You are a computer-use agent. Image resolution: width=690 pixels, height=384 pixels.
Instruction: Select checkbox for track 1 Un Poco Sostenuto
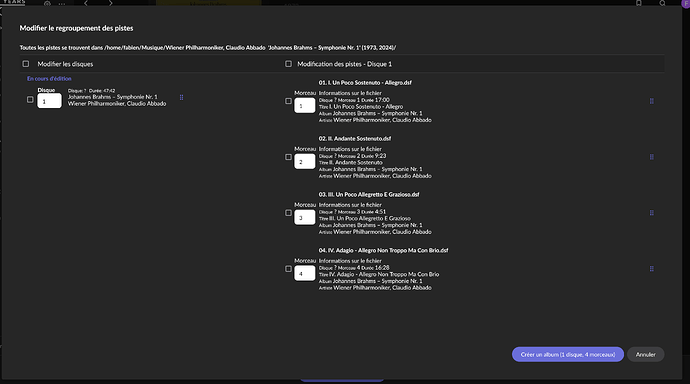(x=288, y=101)
